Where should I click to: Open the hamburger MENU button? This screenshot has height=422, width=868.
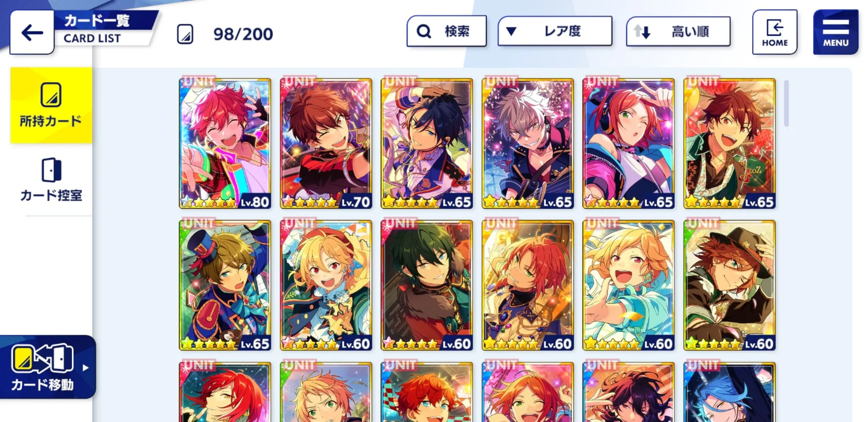pos(836,32)
